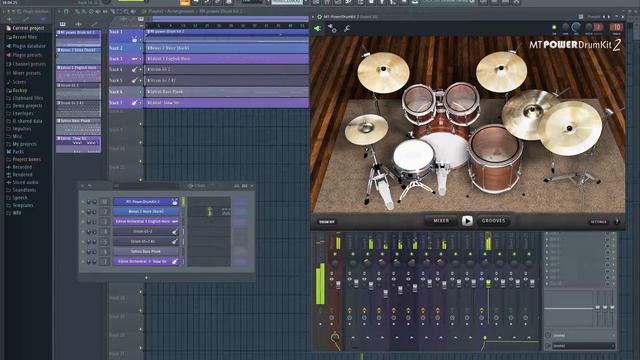Click the drum icon on Track 1
The image size is (640, 360).
[134, 40]
